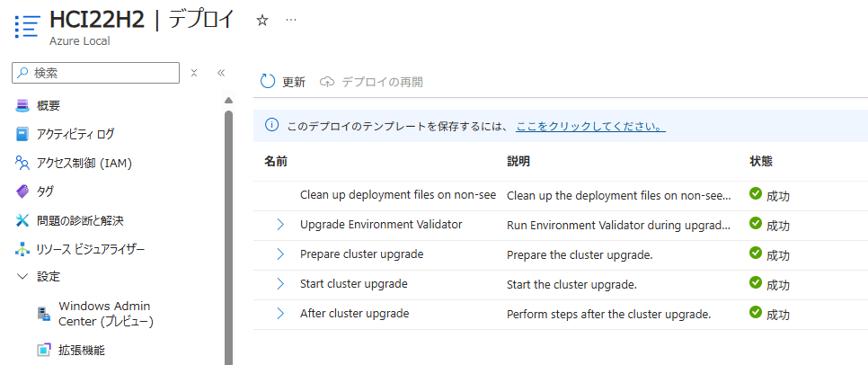Expand the After cluster upgrade row
This screenshot has width=868, height=365.
point(280,314)
